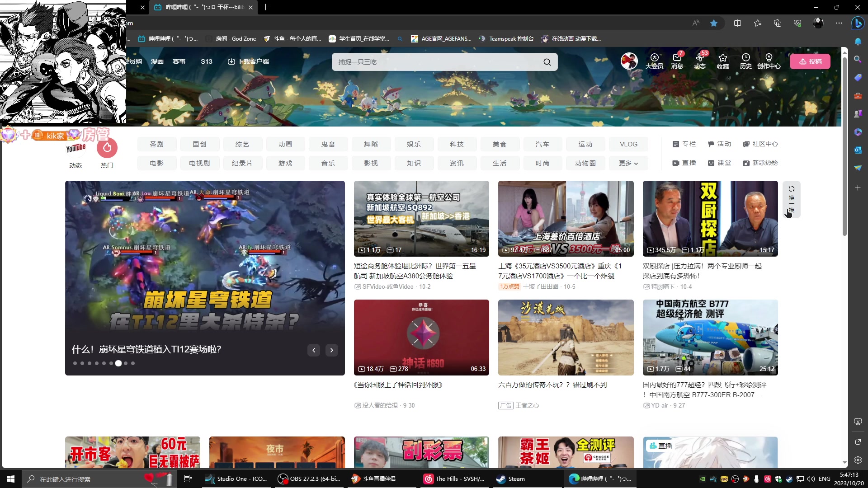Open the 大会员 membership icon
This screenshot has height=488, width=868.
[x=654, y=61]
